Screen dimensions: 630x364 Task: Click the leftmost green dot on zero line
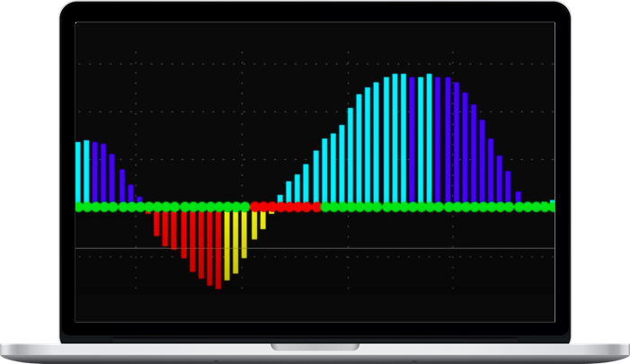[x=80, y=207]
